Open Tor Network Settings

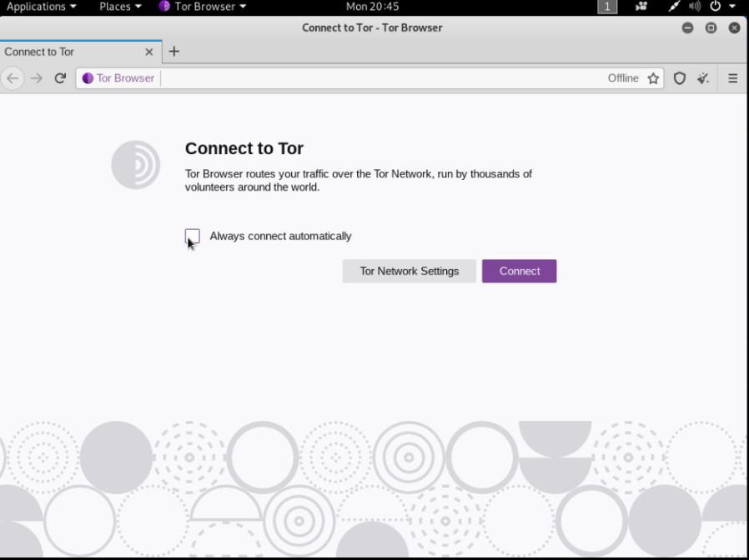(x=410, y=271)
